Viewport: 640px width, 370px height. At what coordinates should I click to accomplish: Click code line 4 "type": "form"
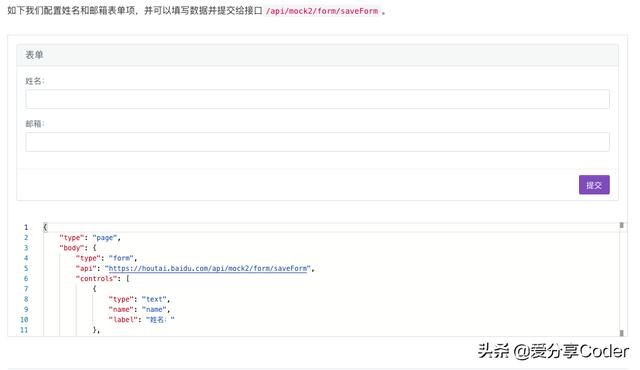pyautogui.click(x=106, y=258)
